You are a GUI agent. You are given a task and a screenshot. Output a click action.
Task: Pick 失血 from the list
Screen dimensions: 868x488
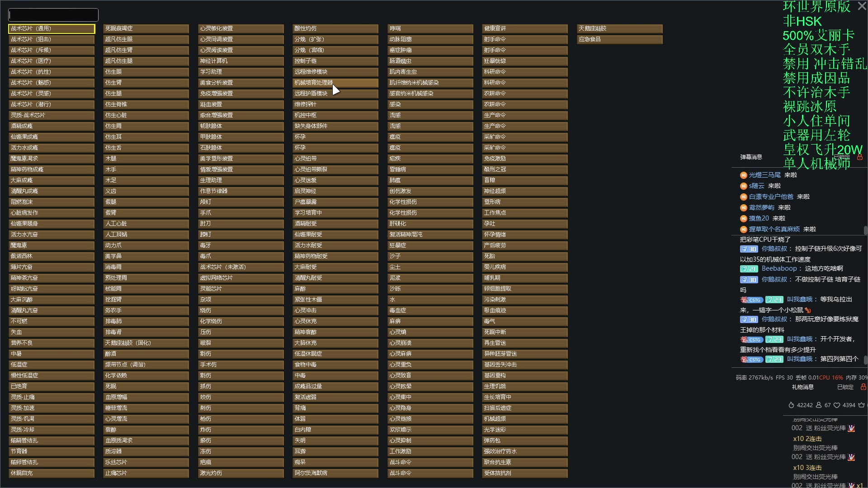point(52,332)
